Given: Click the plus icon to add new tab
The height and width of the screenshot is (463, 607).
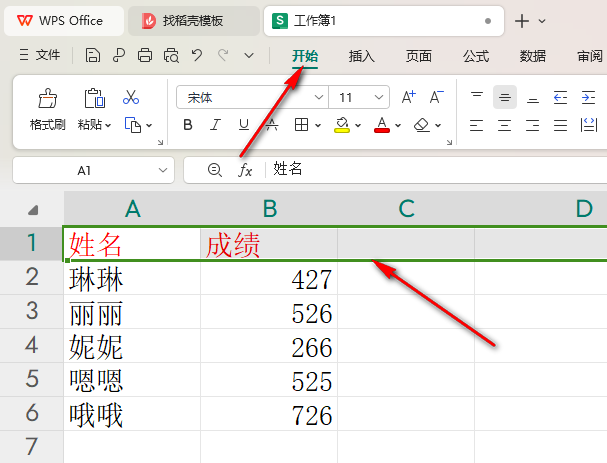Looking at the screenshot, I should coord(521,21).
